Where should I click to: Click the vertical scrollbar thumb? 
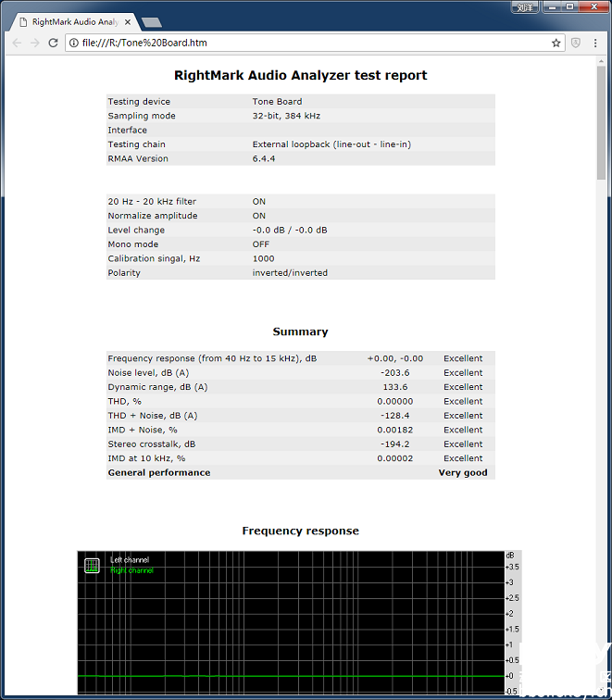point(601,123)
